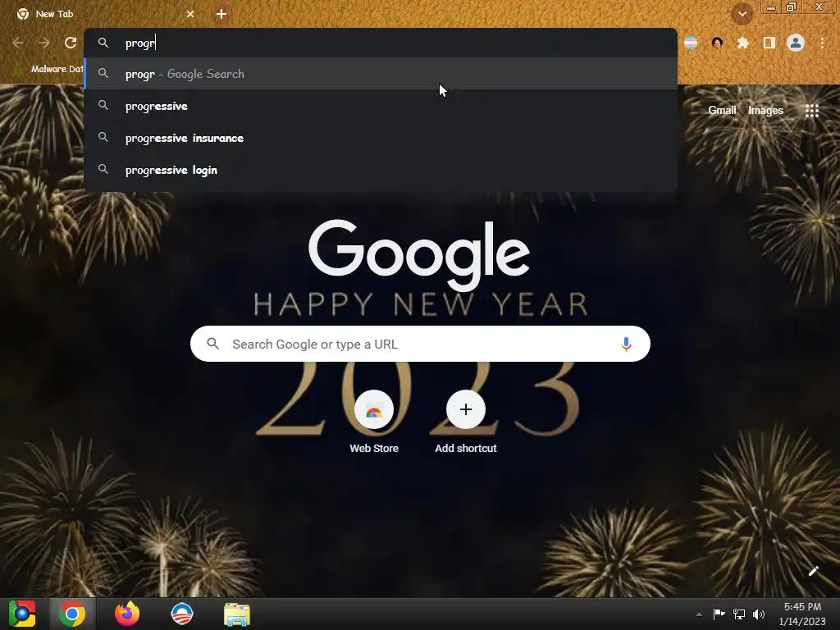Launch Firefox from the taskbar
The width and height of the screenshot is (840, 630).
[x=127, y=614]
